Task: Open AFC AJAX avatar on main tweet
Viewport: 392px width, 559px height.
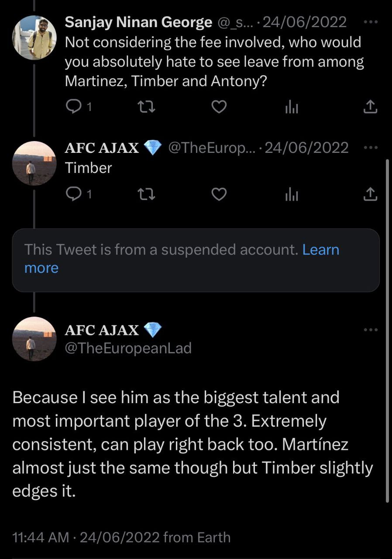Action: point(34,339)
